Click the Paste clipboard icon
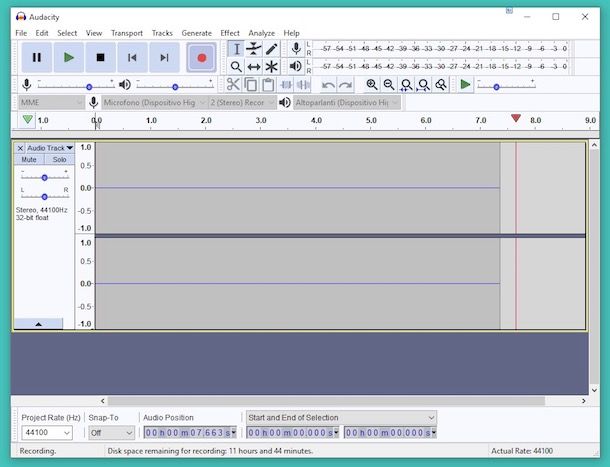This screenshot has width=610, height=467. coord(268,84)
